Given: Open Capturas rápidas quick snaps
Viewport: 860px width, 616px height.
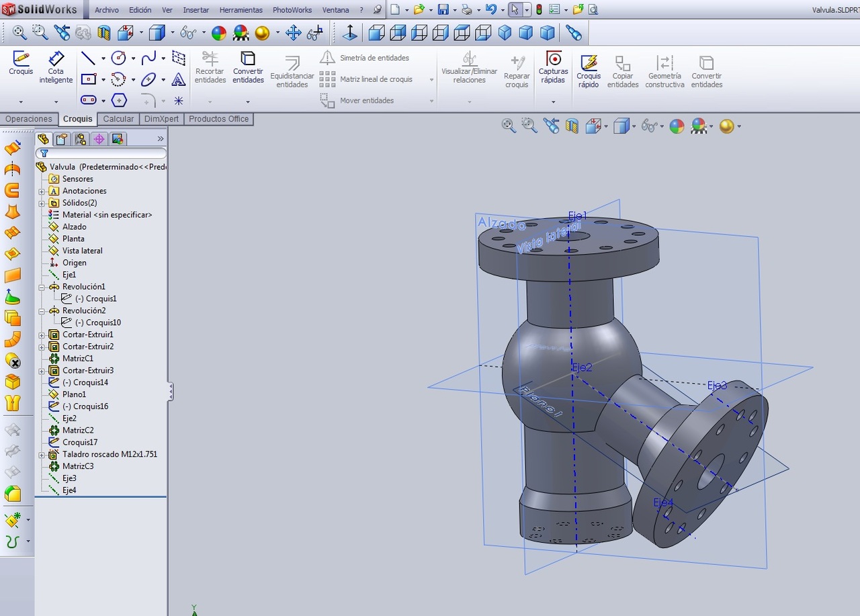Looking at the screenshot, I should coord(553,67).
